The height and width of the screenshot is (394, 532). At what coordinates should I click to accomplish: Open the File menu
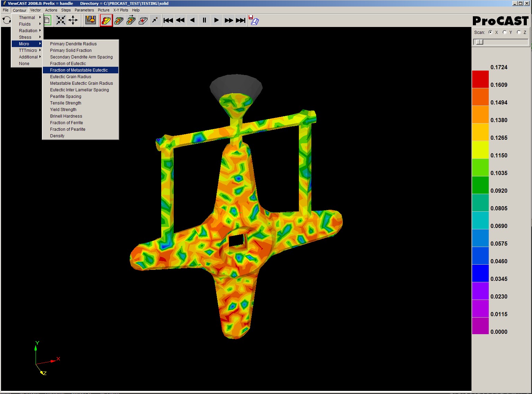6,10
